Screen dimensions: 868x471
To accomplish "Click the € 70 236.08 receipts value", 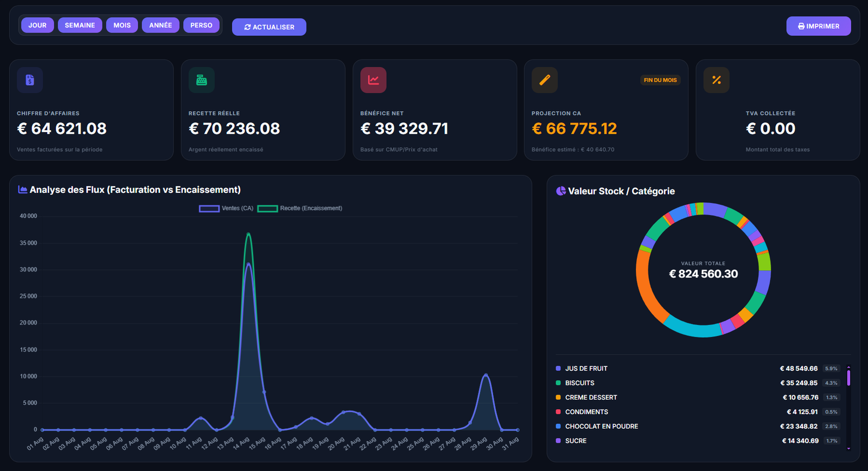I will 234,128.
